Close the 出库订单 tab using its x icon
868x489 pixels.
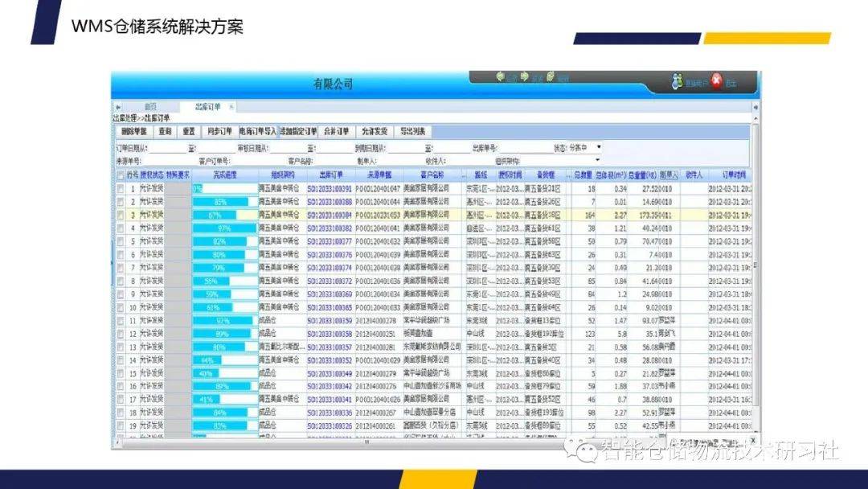(x=231, y=107)
